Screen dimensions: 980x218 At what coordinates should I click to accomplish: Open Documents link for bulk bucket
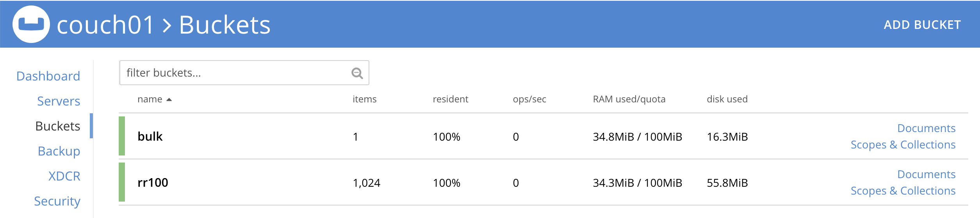point(926,128)
